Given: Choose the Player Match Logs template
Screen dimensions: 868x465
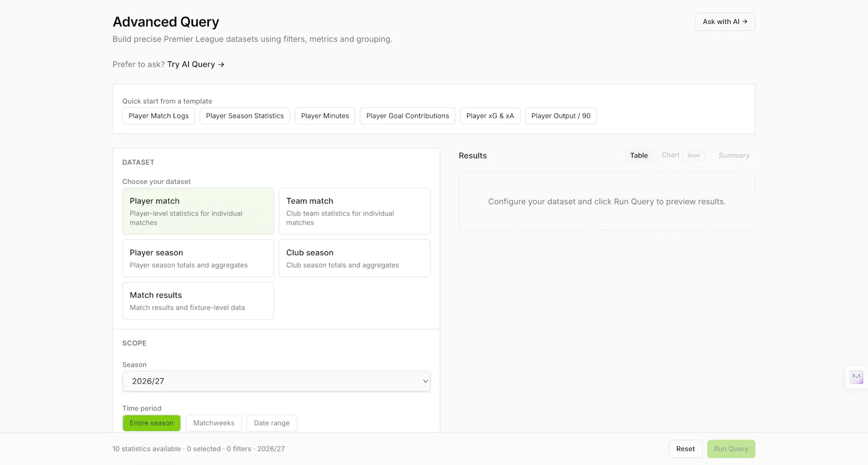Looking at the screenshot, I should coord(158,116).
